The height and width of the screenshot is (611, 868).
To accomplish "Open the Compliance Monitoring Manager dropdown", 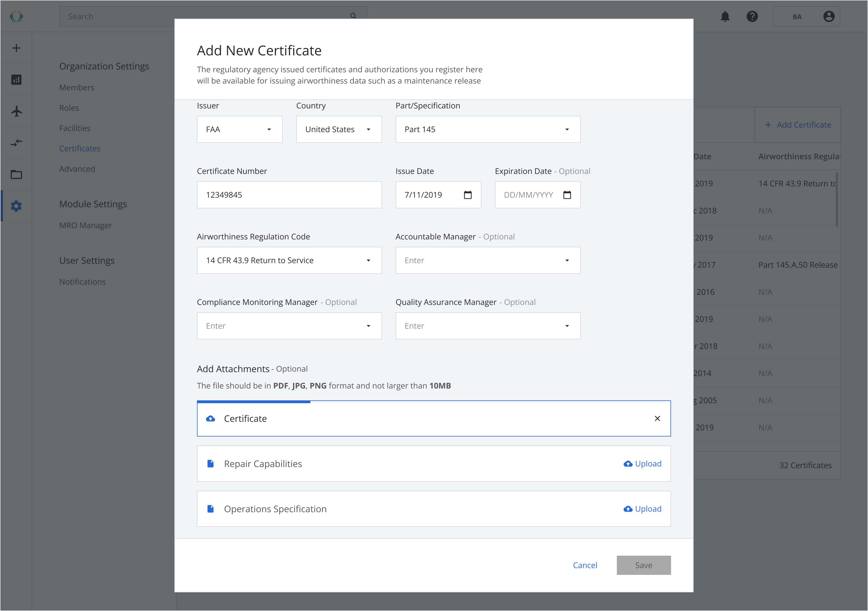I will tap(290, 326).
